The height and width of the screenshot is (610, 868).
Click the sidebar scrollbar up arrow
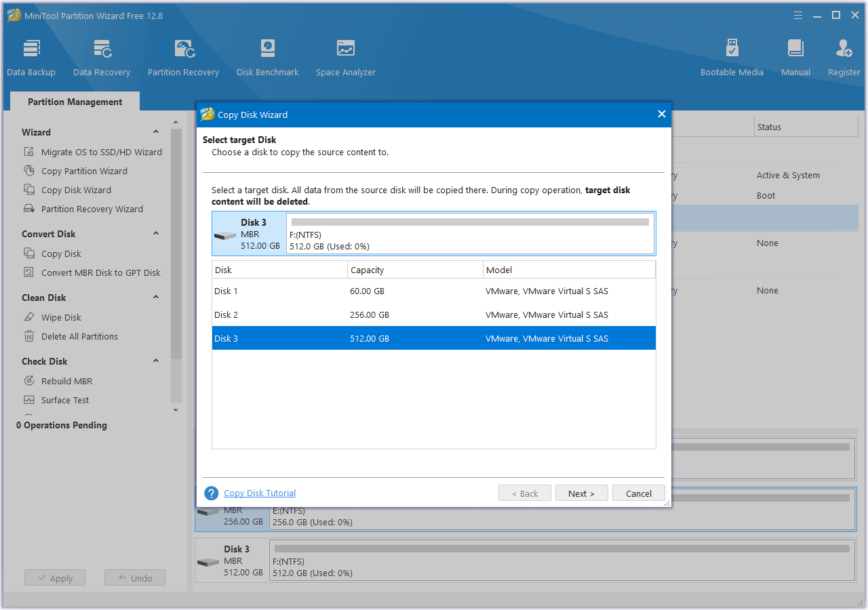176,122
